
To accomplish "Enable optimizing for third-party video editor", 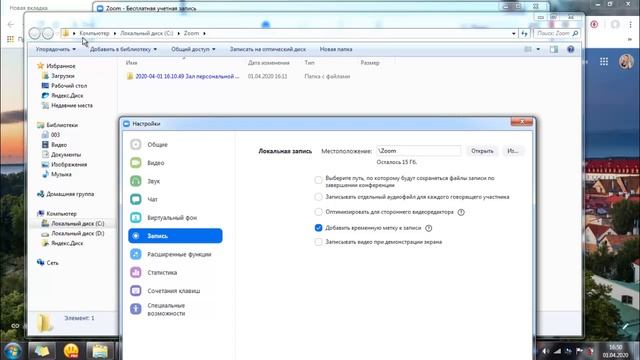I will pyautogui.click(x=318, y=212).
